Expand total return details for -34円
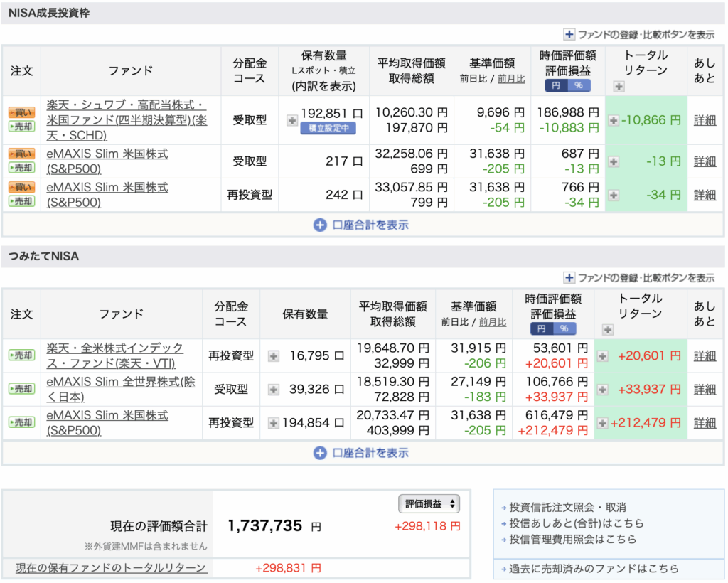The image size is (728, 583). click(614, 195)
